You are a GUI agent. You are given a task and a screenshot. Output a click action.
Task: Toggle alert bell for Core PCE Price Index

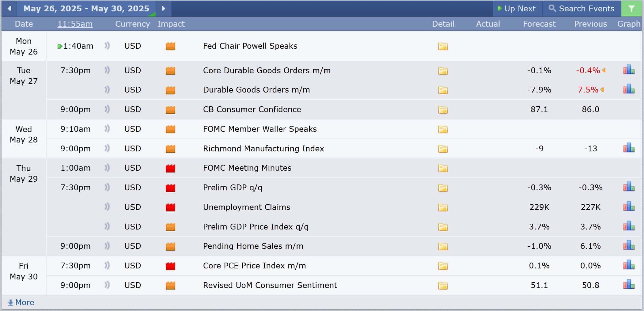coord(107,265)
